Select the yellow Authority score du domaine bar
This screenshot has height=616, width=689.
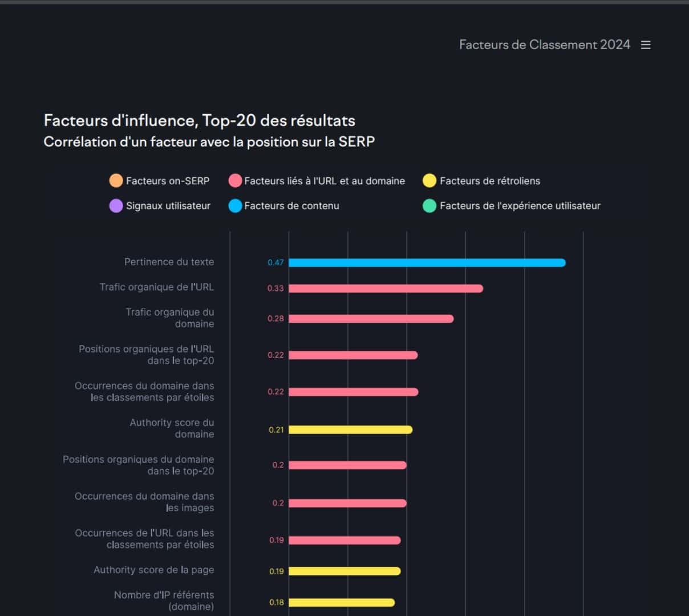point(350,429)
